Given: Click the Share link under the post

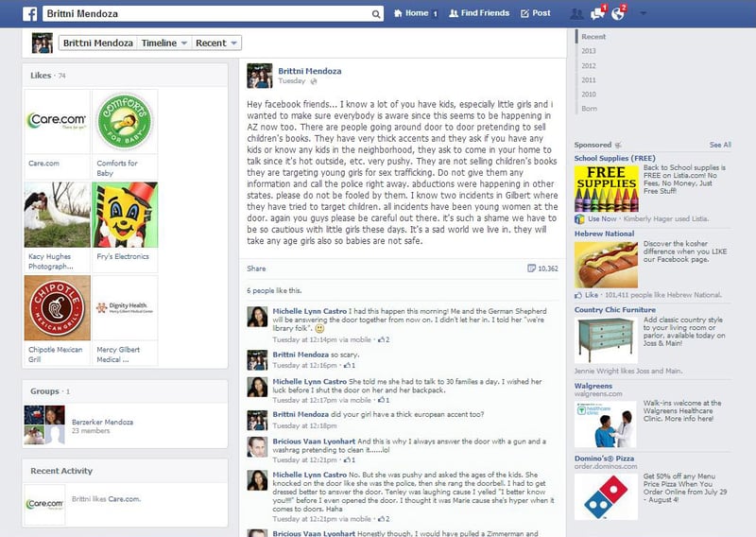Looking at the screenshot, I should [256, 268].
